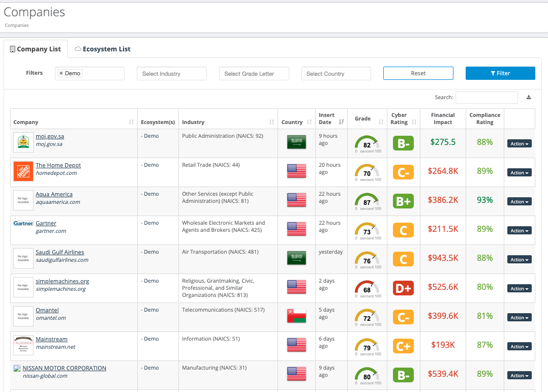Open the Select Industry dropdown
The image size is (548, 392).
coord(172,73)
